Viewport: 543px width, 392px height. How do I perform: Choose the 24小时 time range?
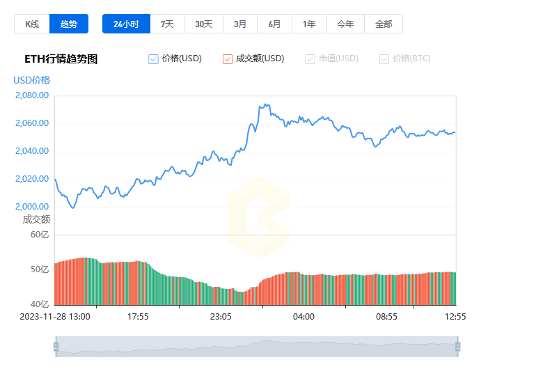(x=127, y=24)
